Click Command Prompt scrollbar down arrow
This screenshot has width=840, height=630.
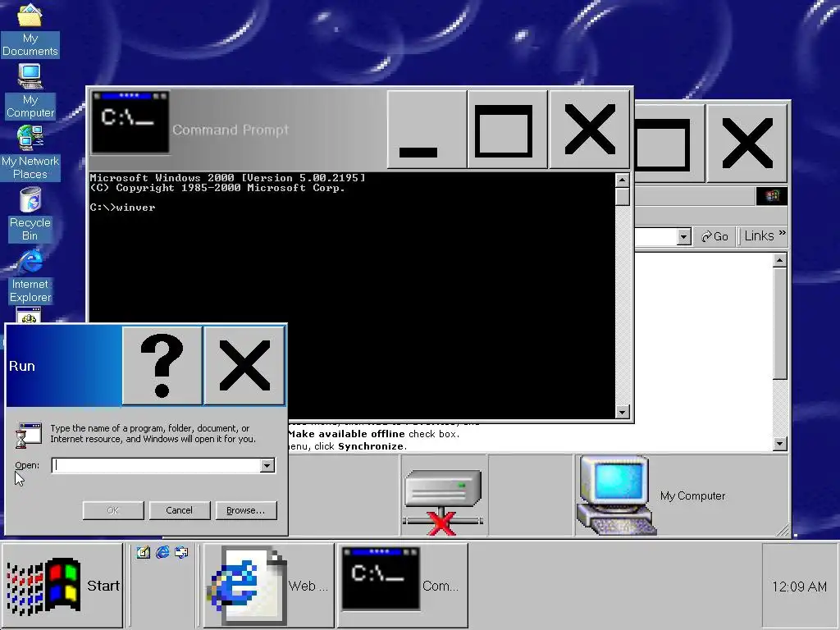click(x=622, y=412)
